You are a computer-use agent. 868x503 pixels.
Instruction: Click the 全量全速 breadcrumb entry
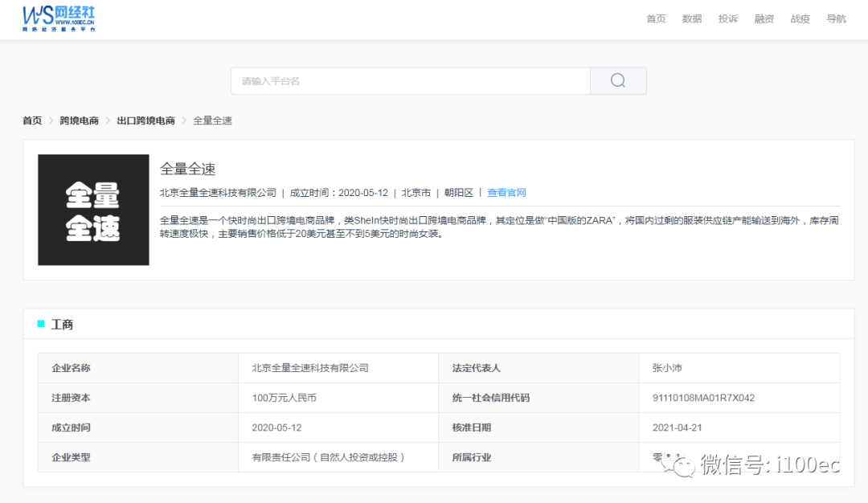click(x=212, y=121)
